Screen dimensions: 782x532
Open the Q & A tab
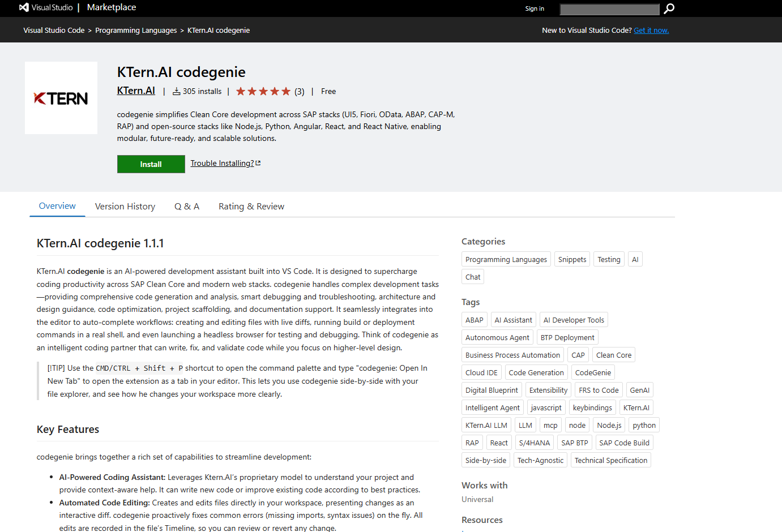pos(187,207)
